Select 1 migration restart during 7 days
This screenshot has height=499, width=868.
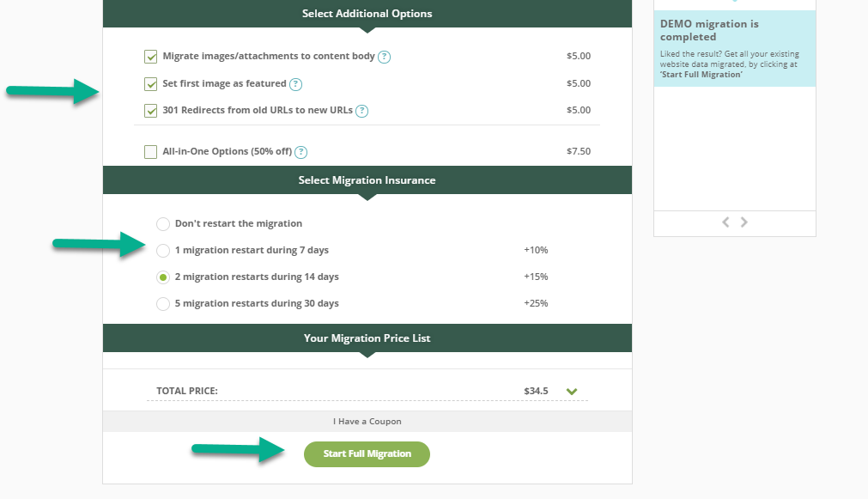[163, 250]
